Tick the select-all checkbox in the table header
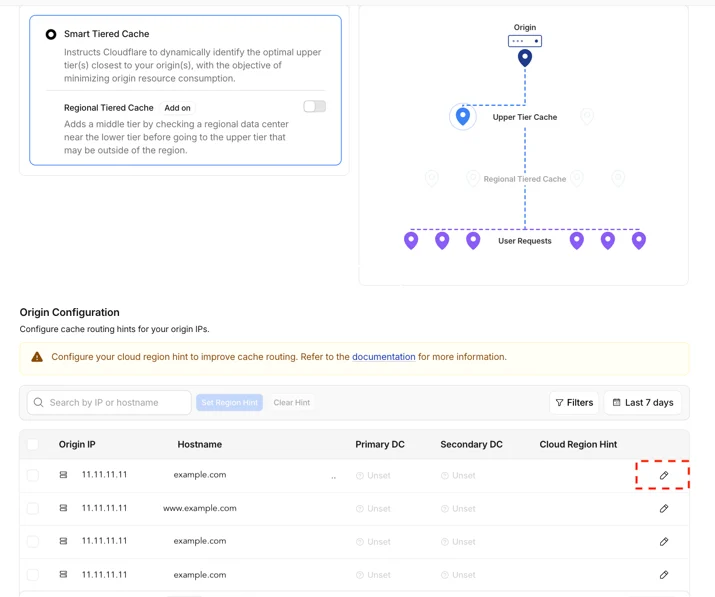The height and width of the screenshot is (597, 715). pyautogui.click(x=33, y=444)
